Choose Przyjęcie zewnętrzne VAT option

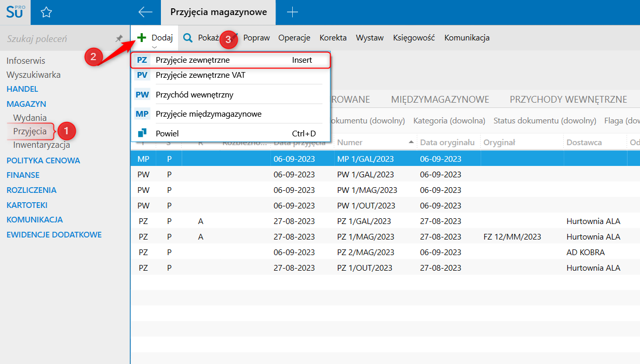click(200, 75)
